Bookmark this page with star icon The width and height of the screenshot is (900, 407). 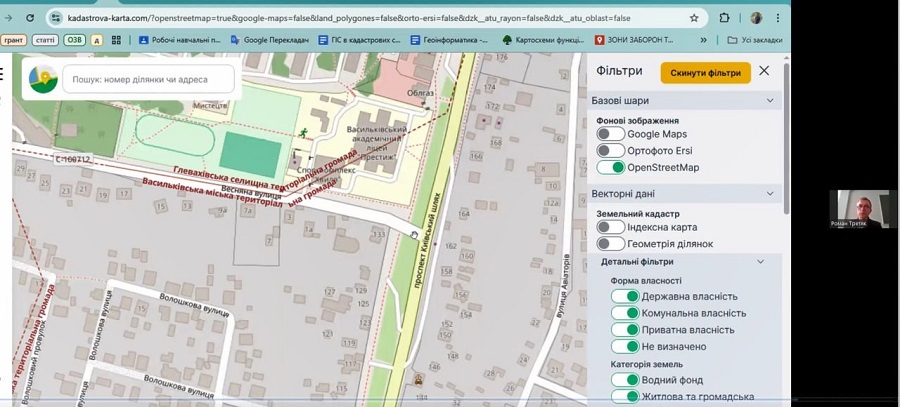(x=694, y=18)
